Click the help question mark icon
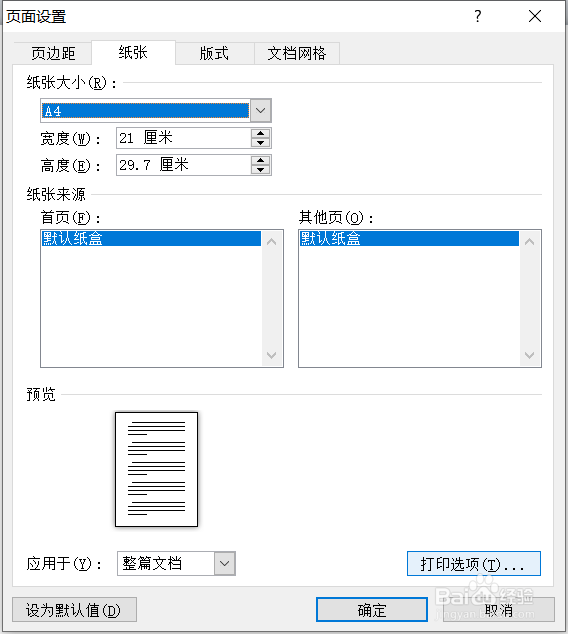Image resolution: width=568 pixels, height=634 pixels. (478, 16)
